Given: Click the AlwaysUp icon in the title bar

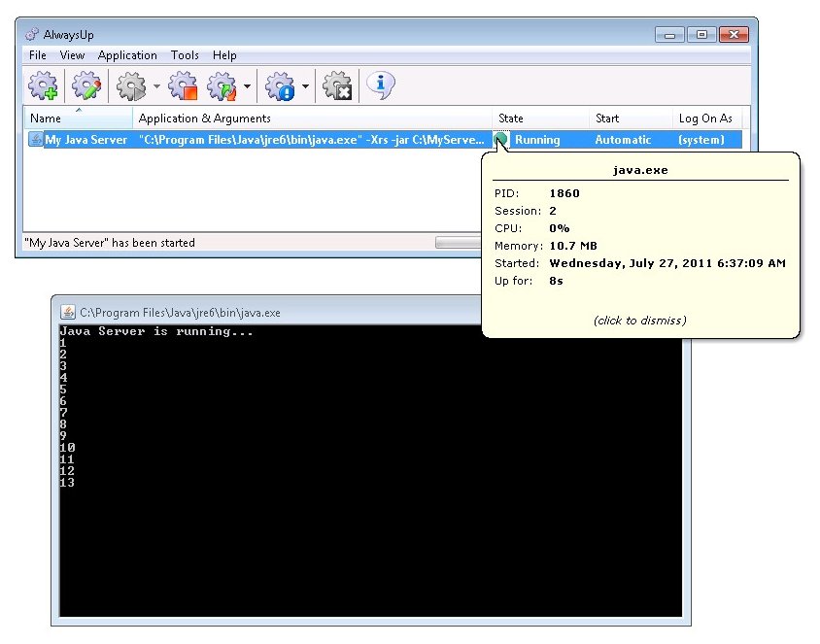Looking at the screenshot, I should click(x=32, y=35).
